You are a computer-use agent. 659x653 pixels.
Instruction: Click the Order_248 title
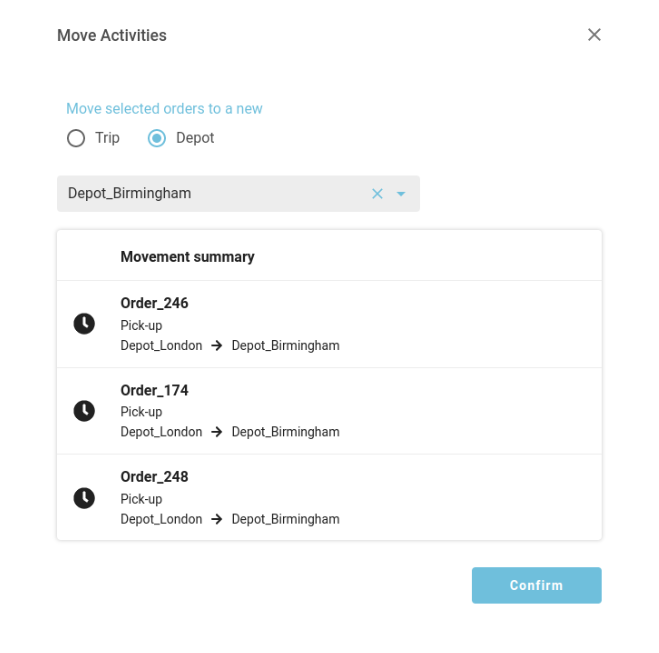click(x=154, y=477)
